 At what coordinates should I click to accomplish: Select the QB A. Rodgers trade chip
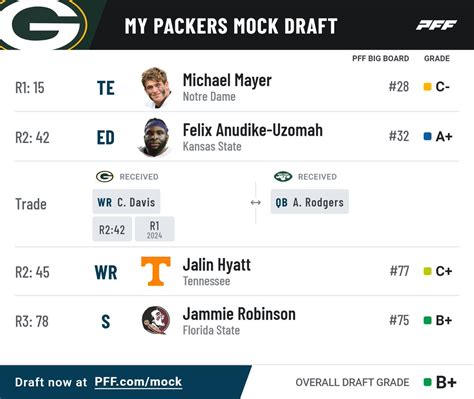310,202
